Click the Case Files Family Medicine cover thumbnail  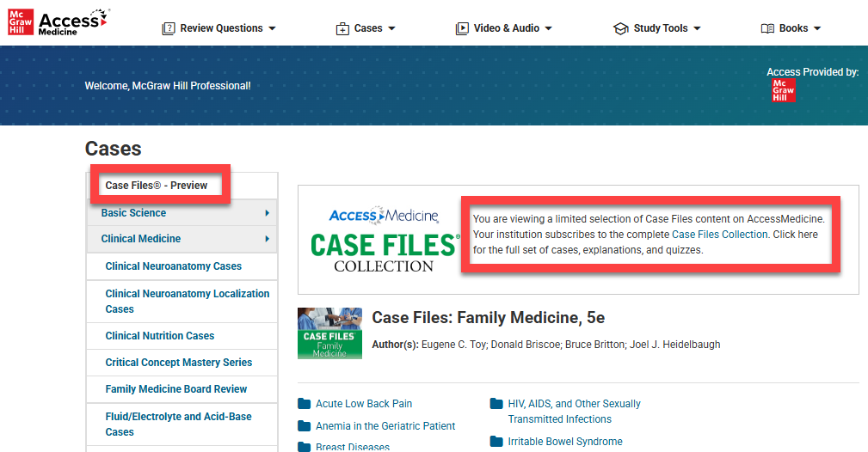coord(329,333)
